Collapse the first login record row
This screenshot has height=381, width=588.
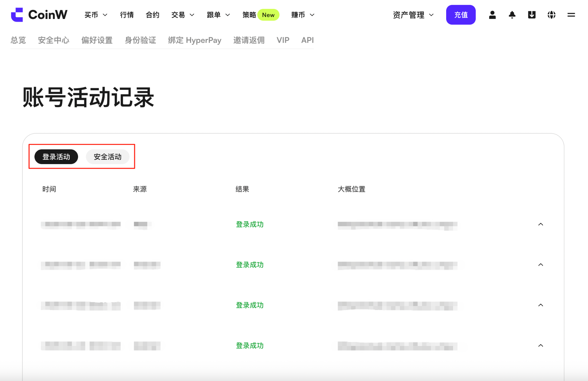pyautogui.click(x=541, y=224)
